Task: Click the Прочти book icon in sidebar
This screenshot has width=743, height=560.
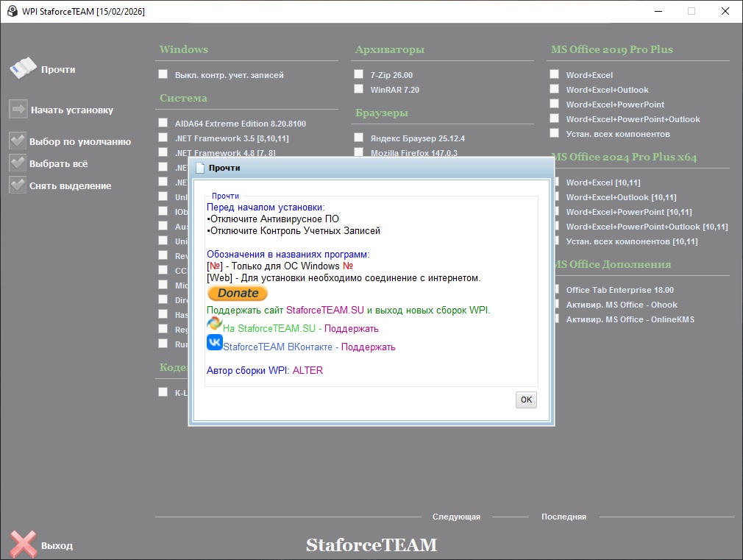Action: (x=23, y=68)
